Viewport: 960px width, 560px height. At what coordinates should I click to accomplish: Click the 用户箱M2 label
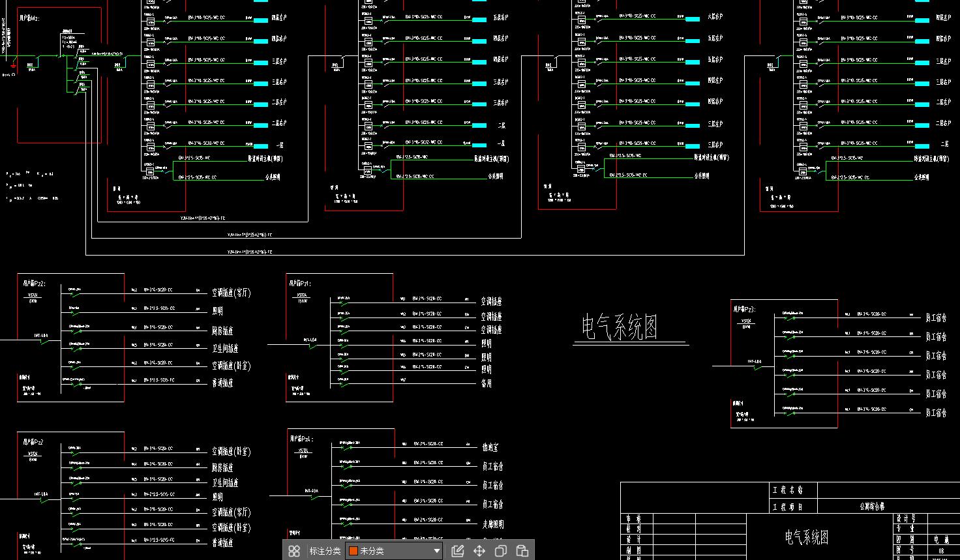coord(31,18)
